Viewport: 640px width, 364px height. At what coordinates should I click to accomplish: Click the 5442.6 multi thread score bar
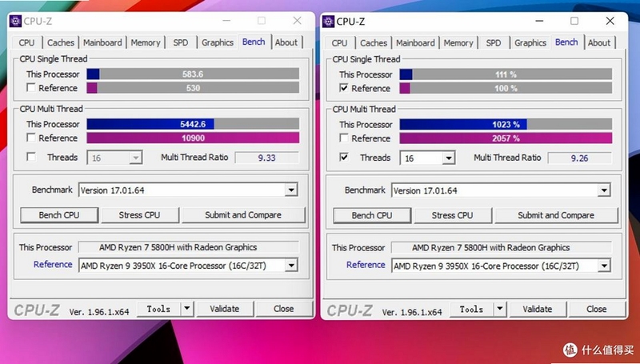193,124
